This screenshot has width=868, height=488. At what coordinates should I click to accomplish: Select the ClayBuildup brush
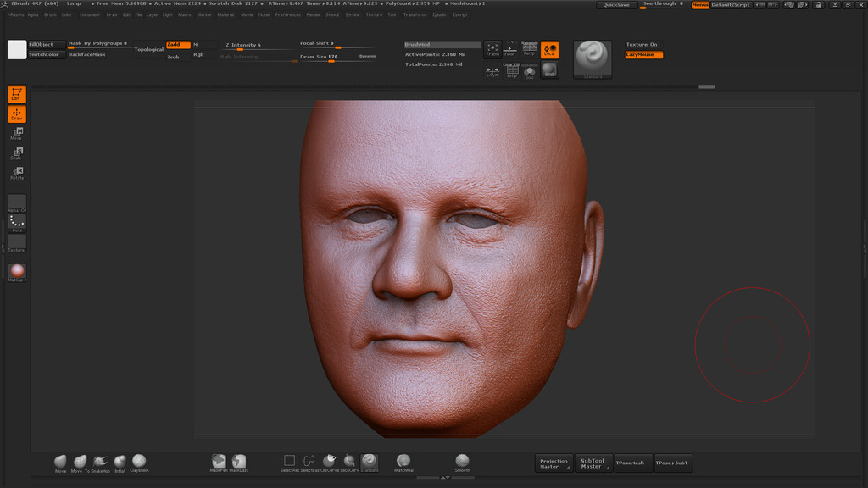(x=139, y=463)
